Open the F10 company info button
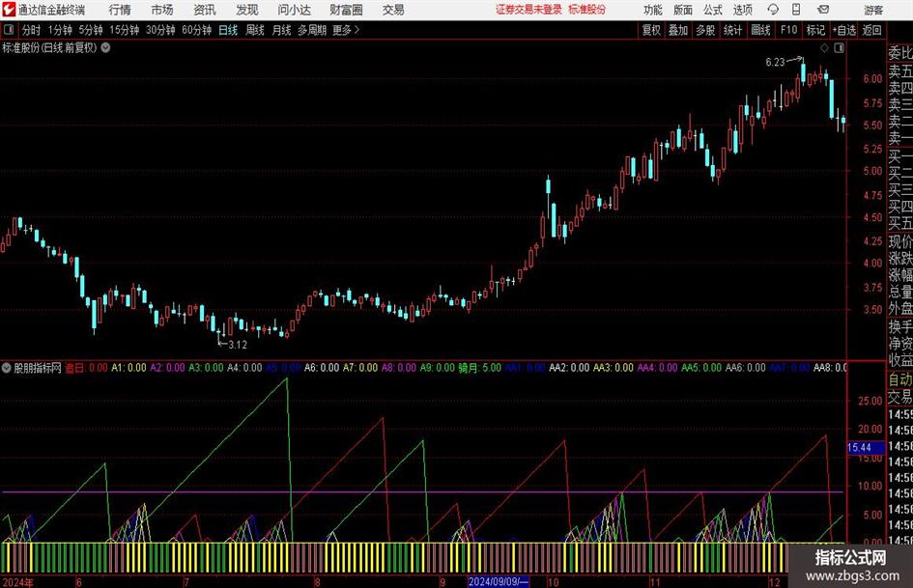Image resolution: width=913 pixels, height=588 pixels. [x=789, y=30]
